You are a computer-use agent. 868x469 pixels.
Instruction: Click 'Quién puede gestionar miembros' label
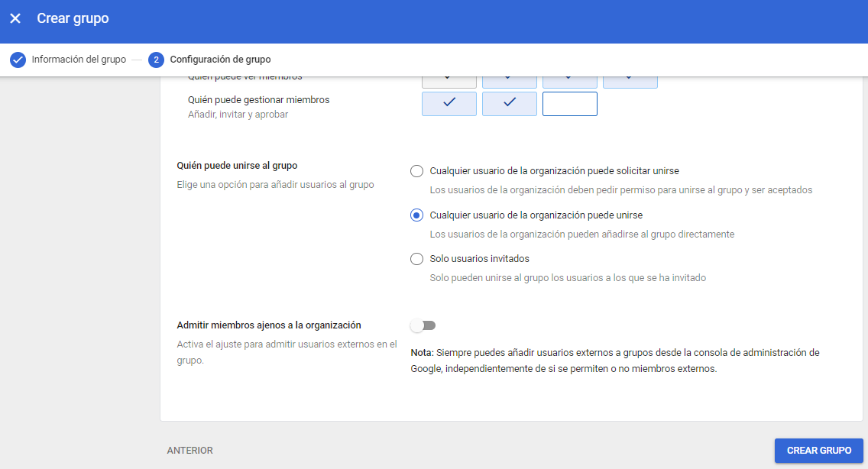click(258, 99)
